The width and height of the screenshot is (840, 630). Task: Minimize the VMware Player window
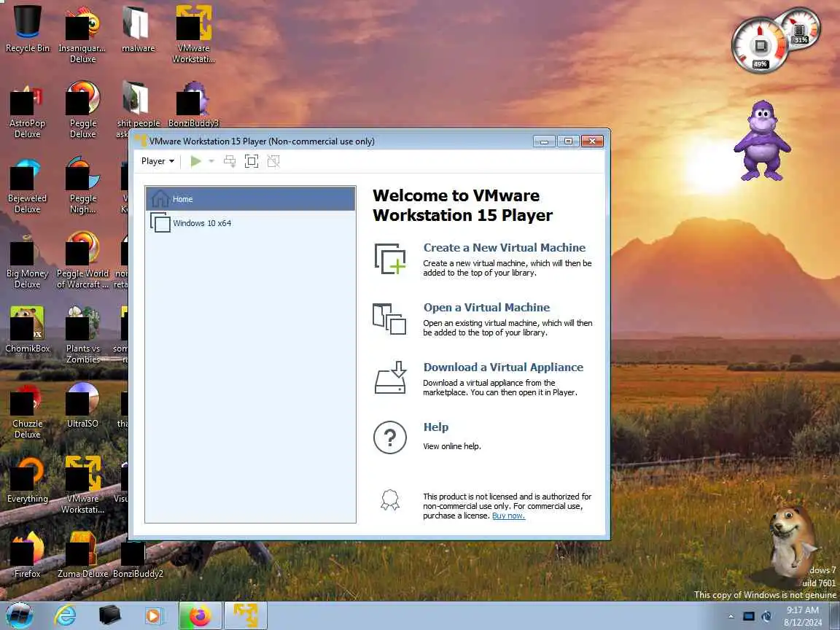coord(544,141)
